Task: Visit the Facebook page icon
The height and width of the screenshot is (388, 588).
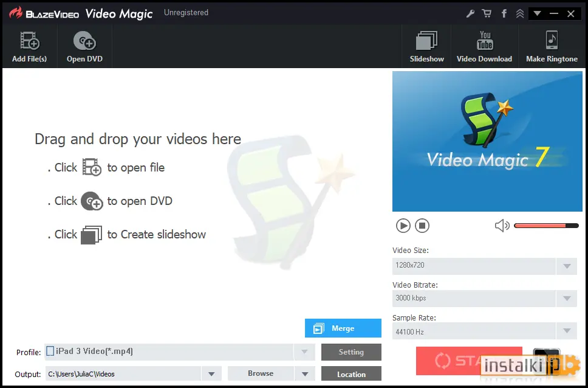Action: tap(504, 14)
